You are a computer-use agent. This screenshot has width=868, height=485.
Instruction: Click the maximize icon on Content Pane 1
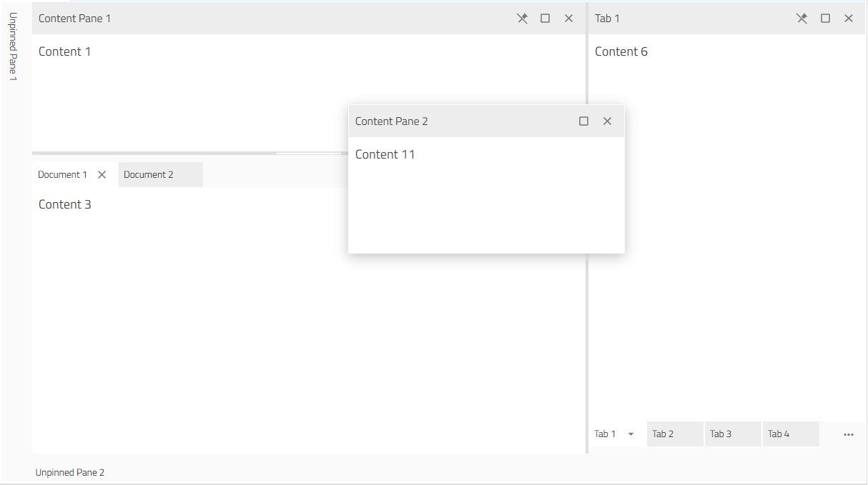click(x=545, y=18)
